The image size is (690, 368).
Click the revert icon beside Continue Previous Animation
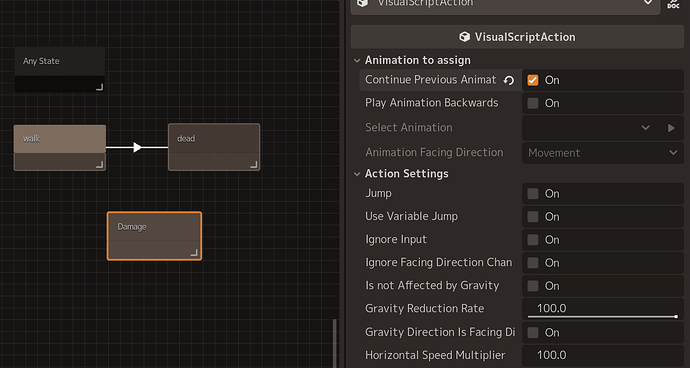509,81
